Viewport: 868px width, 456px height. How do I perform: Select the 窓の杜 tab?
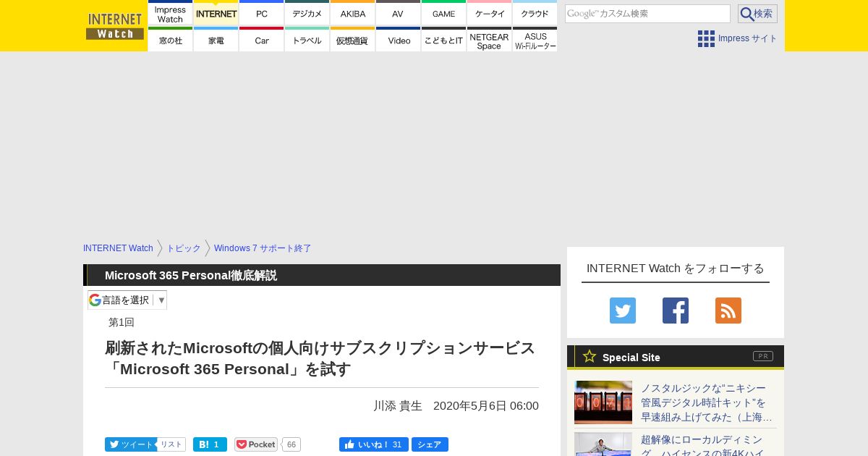click(170, 40)
